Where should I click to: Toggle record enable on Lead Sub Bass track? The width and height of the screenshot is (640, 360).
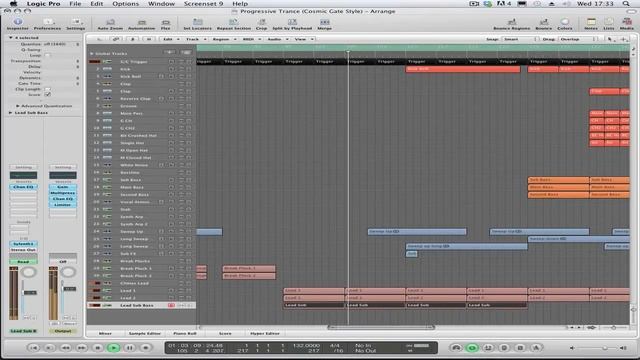[x=171, y=305]
